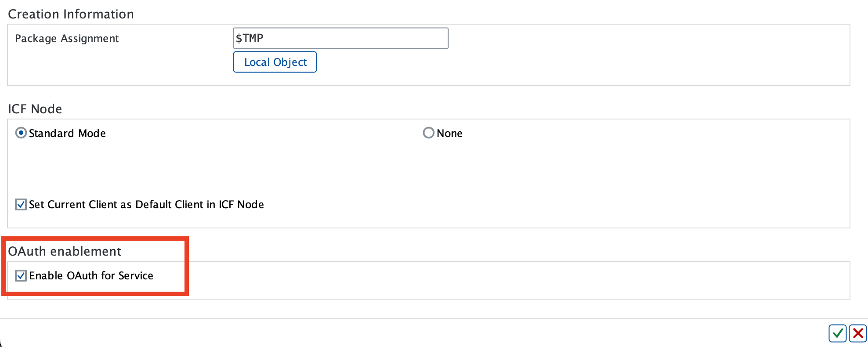Click the ICF Node section title

pyautogui.click(x=35, y=108)
